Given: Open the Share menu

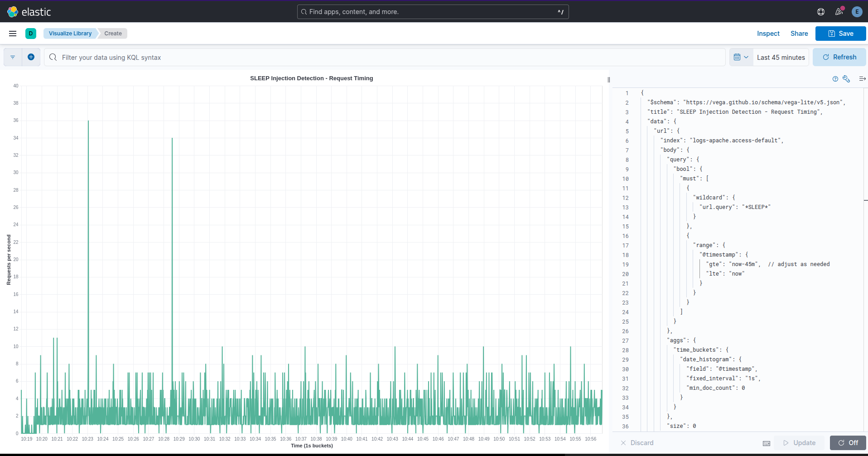Looking at the screenshot, I should [799, 34].
